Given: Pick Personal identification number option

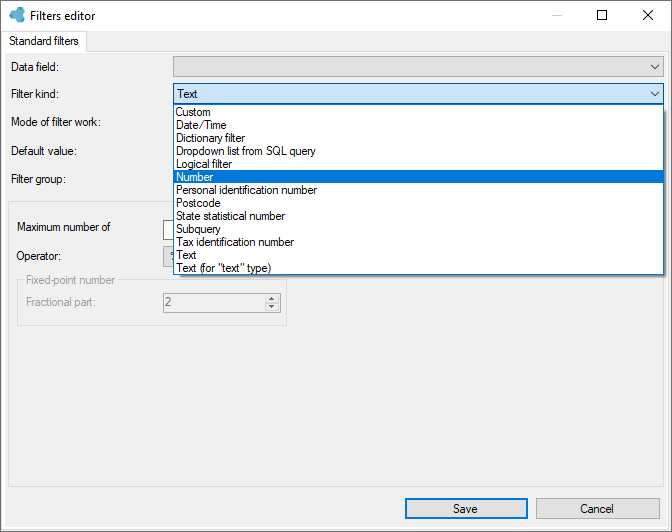Looking at the screenshot, I should coord(418,190).
